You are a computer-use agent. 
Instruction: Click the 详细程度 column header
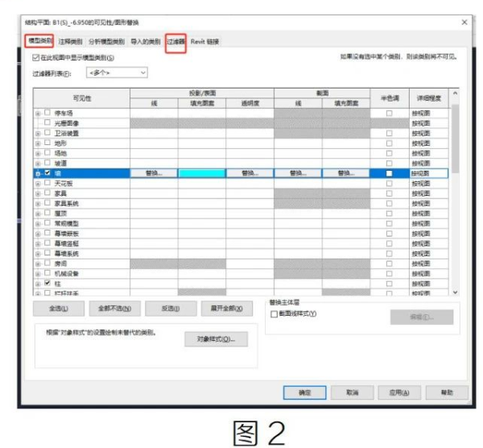click(429, 98)
